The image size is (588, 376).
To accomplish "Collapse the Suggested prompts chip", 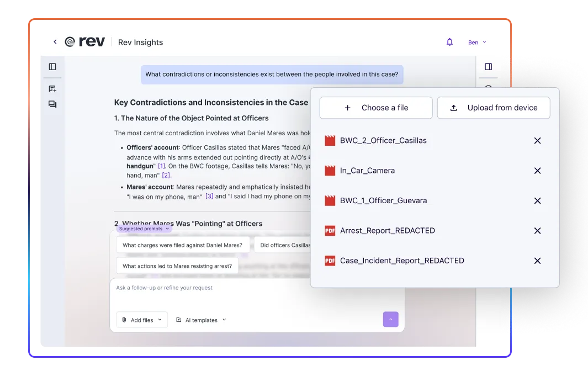I will coord(144,229).
